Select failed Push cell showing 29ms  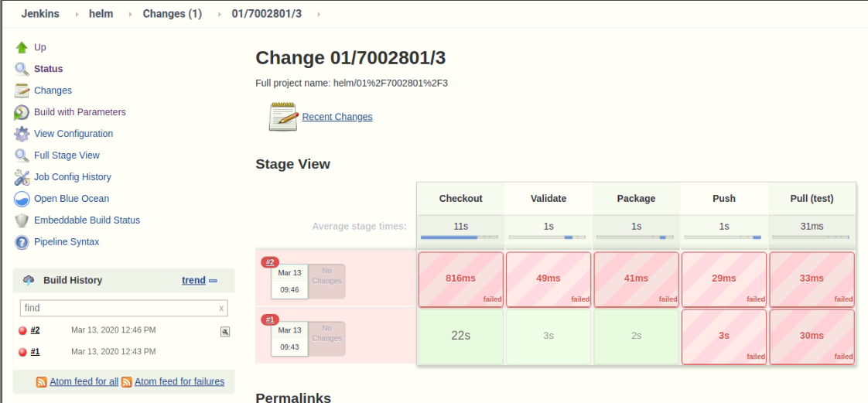(x=724, y=279)
